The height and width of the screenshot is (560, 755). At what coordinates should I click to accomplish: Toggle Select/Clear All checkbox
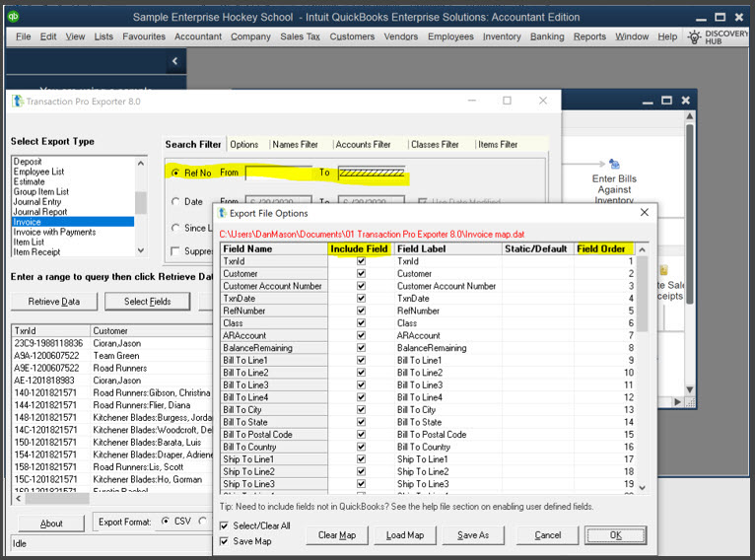point(224,525)
